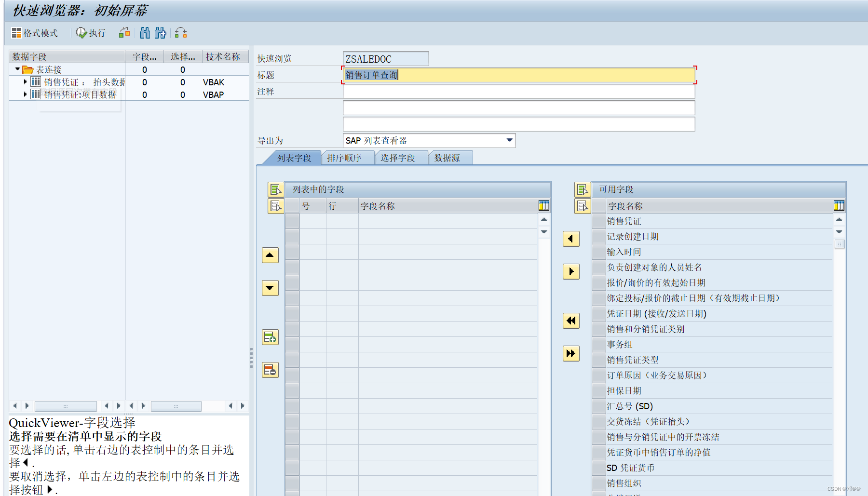This screenshot has height=496, width=868.
Task: Select the 报价/询价的有效起始日期 field
Action: tap(719, 283)
